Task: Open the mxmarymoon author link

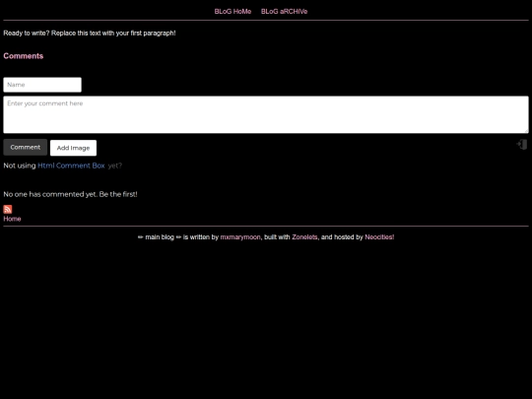Action: pyautogui.click(x=240, y=237)
